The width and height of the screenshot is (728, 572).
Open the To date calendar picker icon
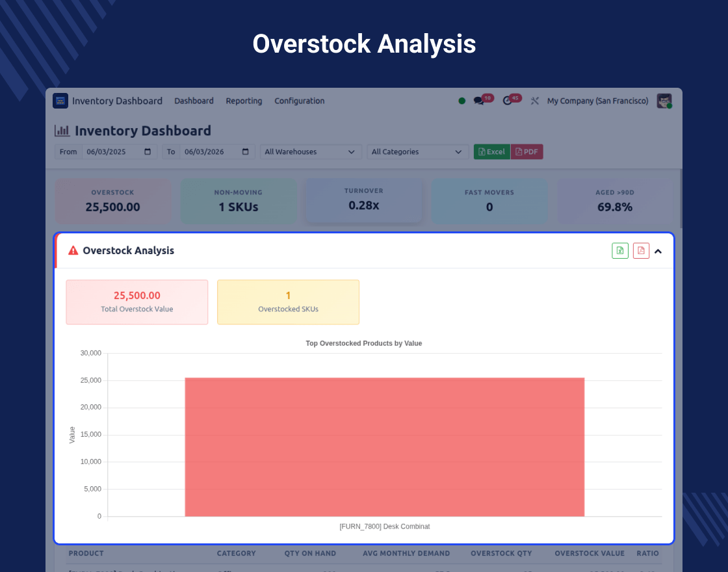coord(246,152)
